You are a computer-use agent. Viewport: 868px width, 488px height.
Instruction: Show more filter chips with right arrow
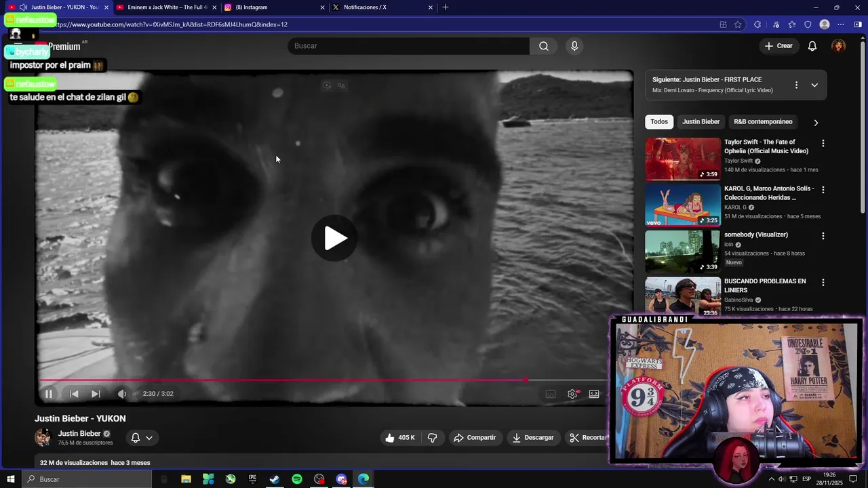point(816,123)
